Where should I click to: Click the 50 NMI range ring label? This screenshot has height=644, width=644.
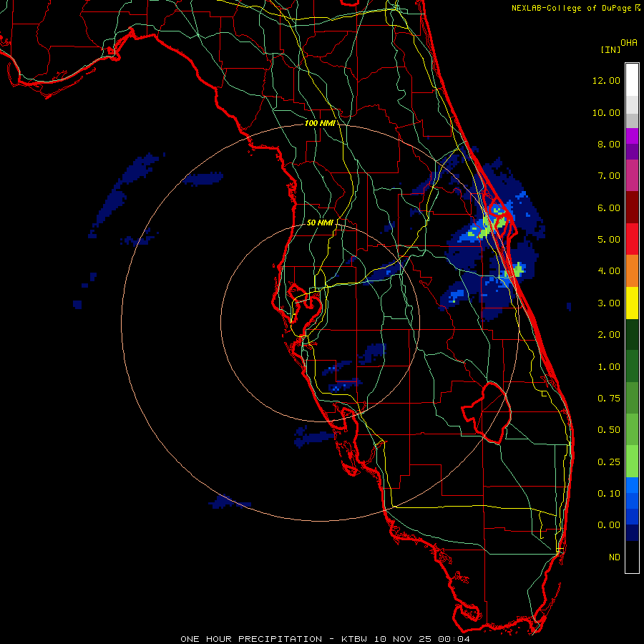[x=320, y=223]
